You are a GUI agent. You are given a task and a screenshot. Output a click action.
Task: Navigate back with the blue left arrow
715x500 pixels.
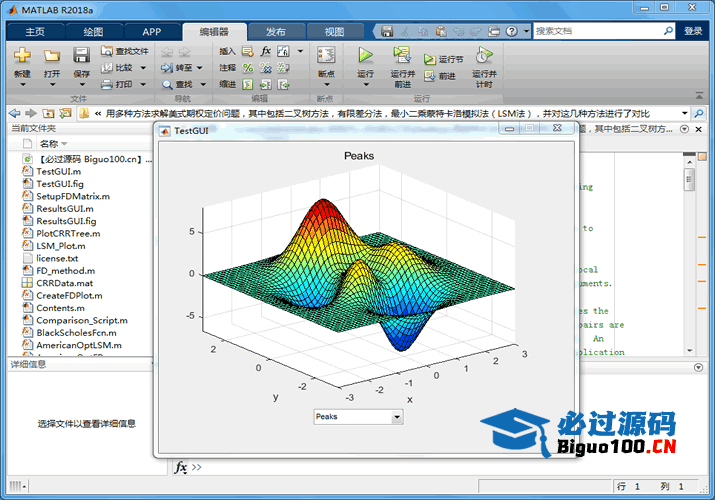click(15, 113)
